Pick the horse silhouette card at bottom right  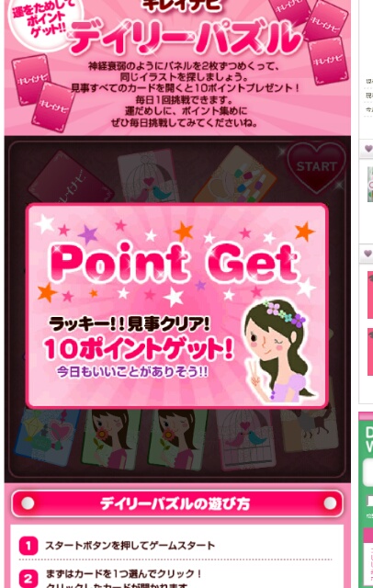310,429
